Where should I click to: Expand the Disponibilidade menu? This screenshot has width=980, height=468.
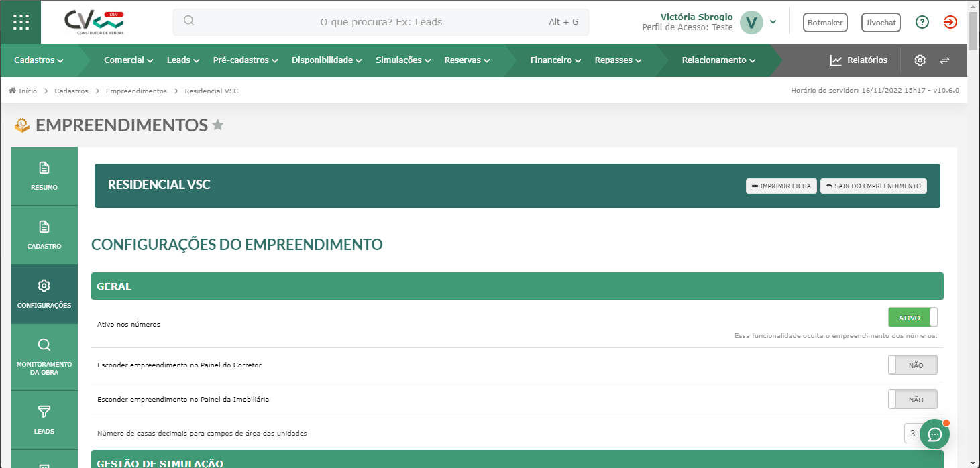click(x=327, y=60)
